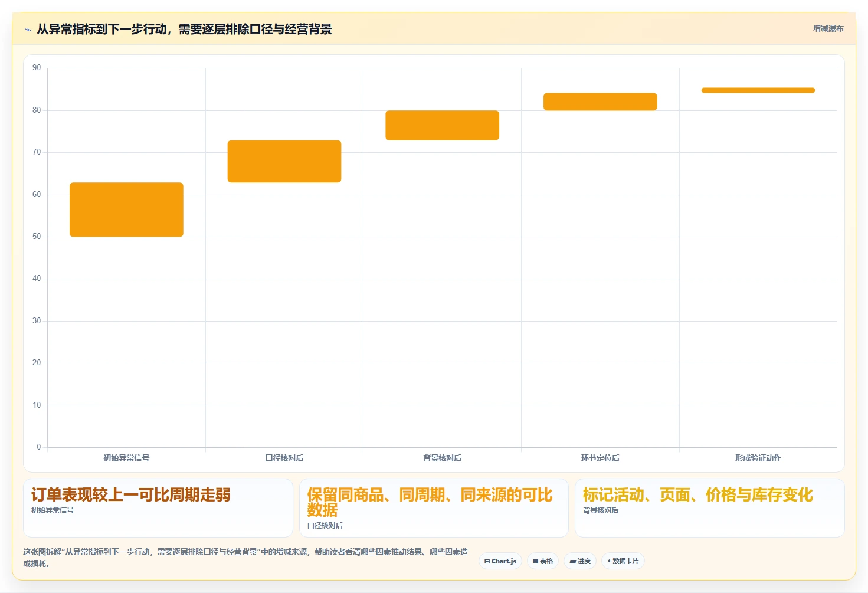Select the 表格 tag pill
The width and height of the screenshot is (868, 593).
(543, 561)
